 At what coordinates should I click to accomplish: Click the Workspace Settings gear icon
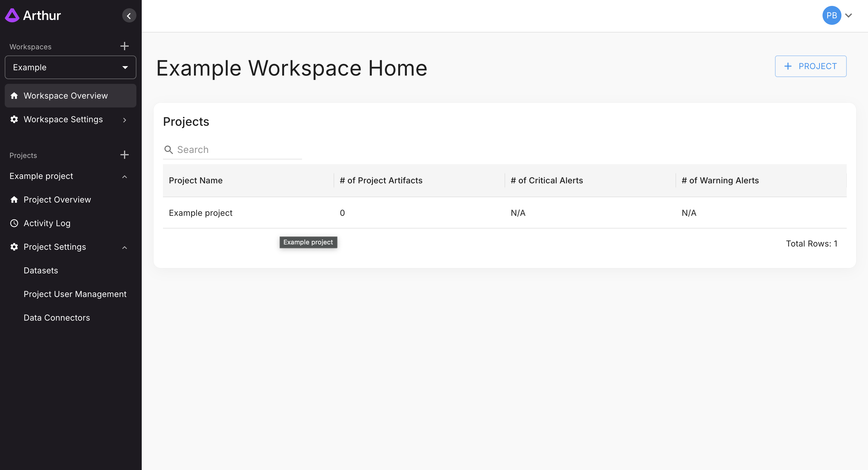click(14, 119)
